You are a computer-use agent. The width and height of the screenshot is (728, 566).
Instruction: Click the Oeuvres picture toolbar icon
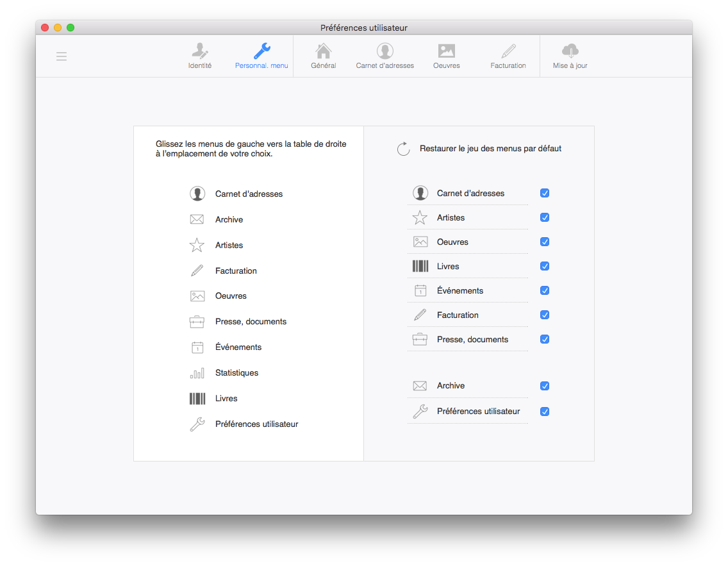coord(446,52)
